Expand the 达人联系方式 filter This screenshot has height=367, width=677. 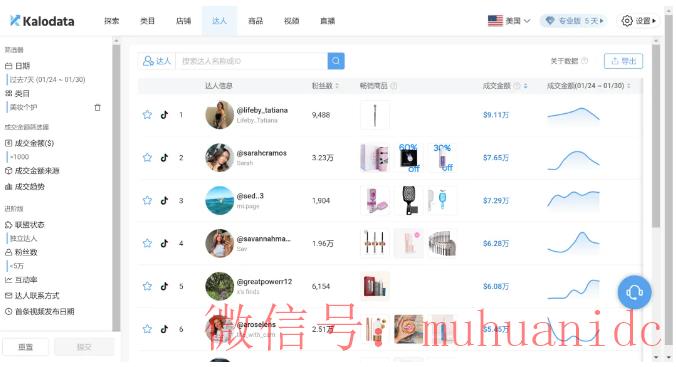32,296
